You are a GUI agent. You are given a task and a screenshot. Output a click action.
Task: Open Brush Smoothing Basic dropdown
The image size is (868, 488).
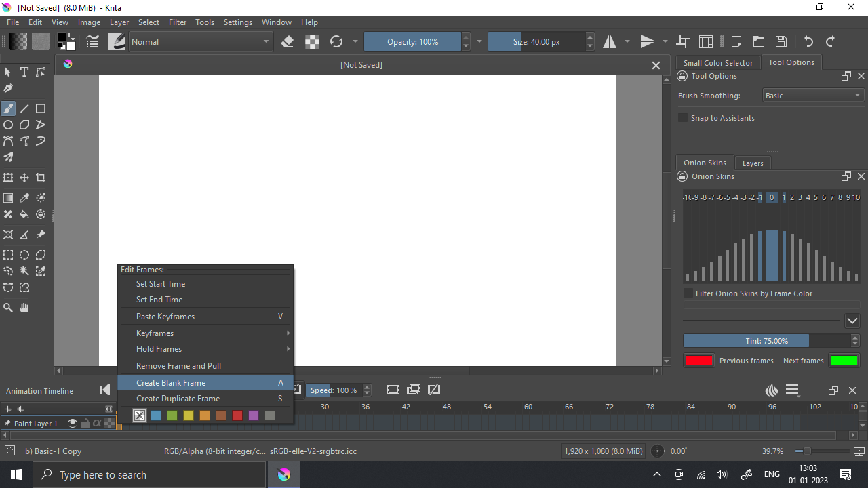[813, 96]
